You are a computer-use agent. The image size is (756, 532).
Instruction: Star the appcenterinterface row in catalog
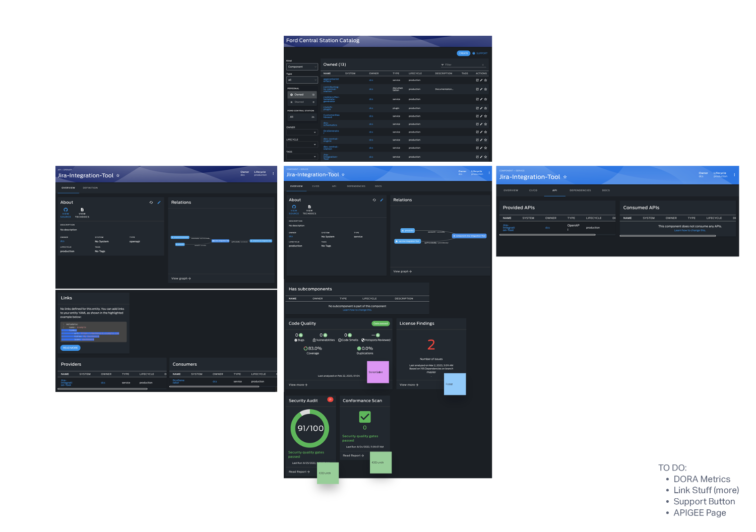point(485,80)
